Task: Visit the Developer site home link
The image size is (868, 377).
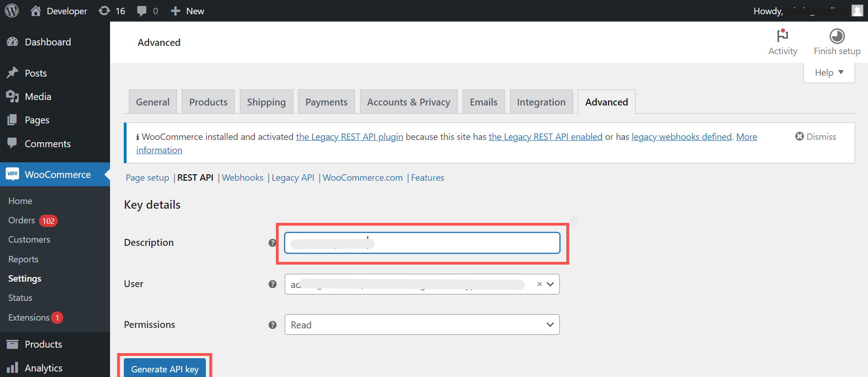Action: pos(59,11)
